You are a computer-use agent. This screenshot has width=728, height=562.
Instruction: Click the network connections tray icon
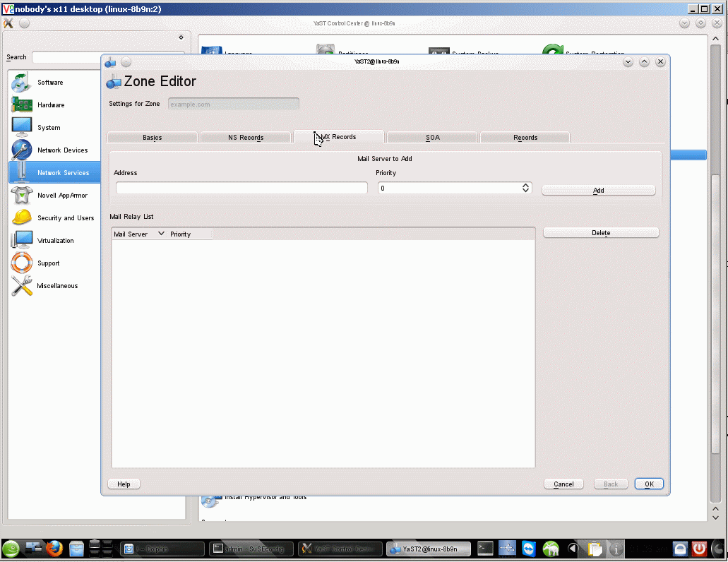[507, 549]
